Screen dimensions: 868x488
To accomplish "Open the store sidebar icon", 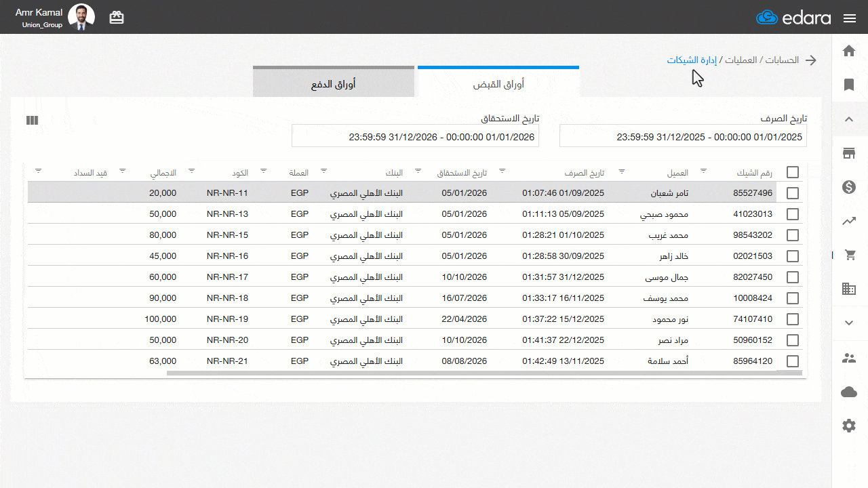I will tap(849, 153).
